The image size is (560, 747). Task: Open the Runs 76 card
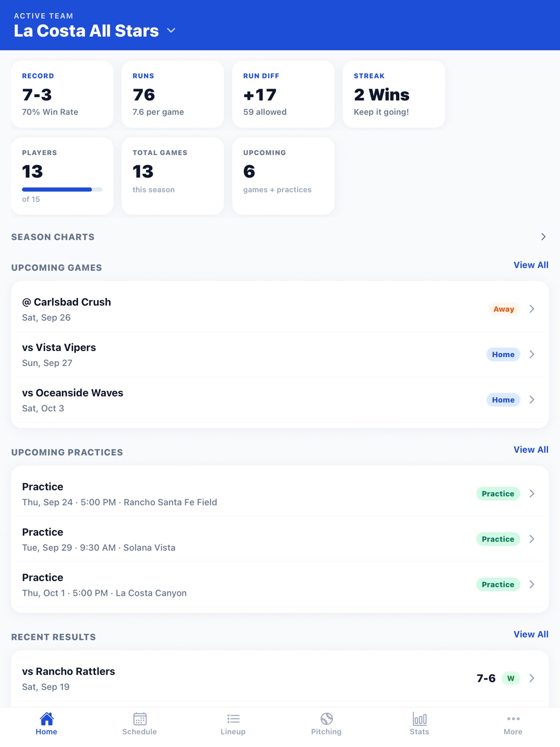click(173, 94)
